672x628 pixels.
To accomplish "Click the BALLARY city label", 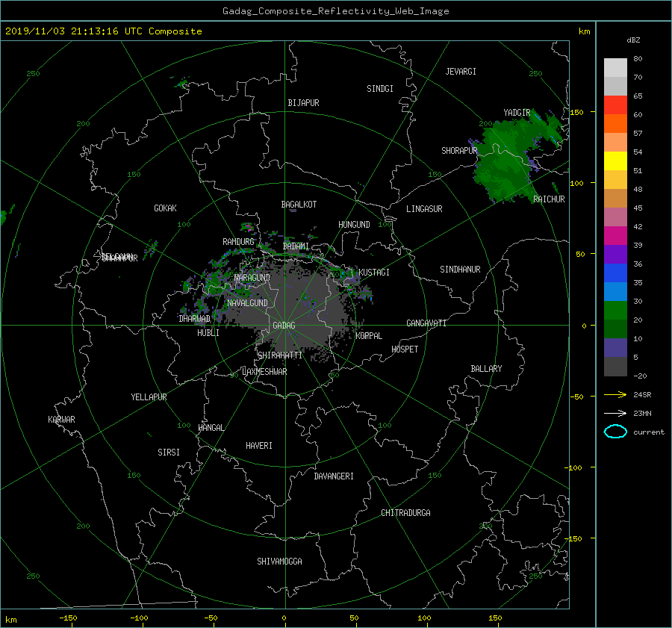I will click(x=486, y=369).
